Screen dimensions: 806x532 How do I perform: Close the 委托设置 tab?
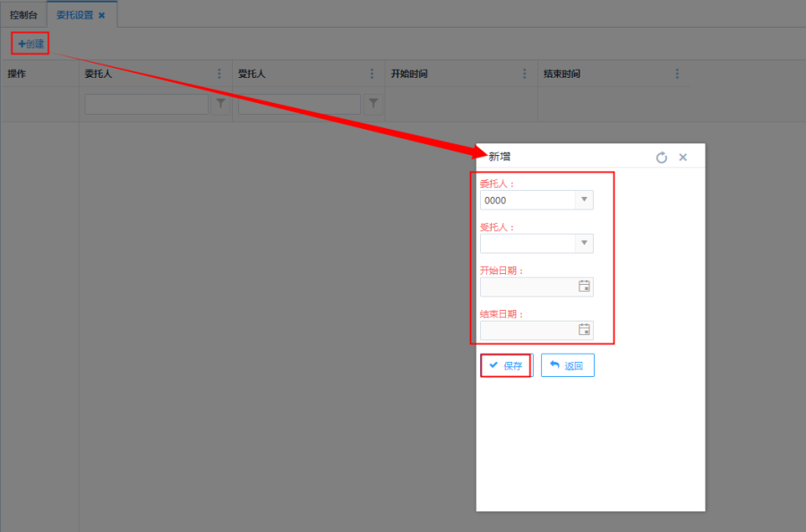pyautogui.click(x=102, y=15)
